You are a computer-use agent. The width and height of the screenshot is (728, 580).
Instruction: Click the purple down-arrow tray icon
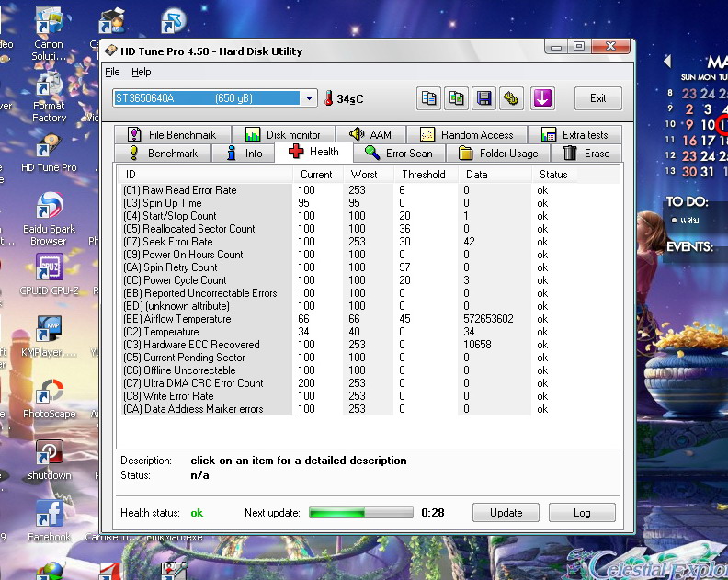(x=542, y=98)
